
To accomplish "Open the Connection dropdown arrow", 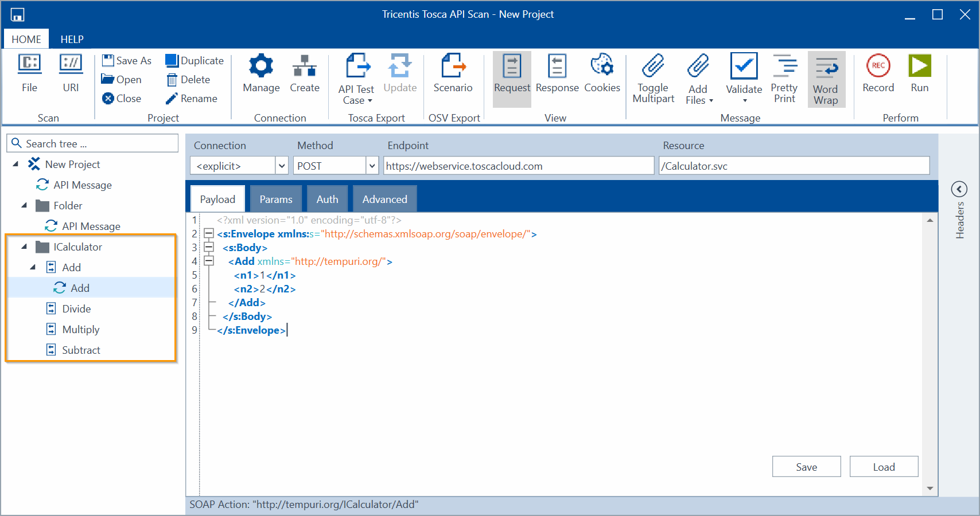I will click(282, 166).
